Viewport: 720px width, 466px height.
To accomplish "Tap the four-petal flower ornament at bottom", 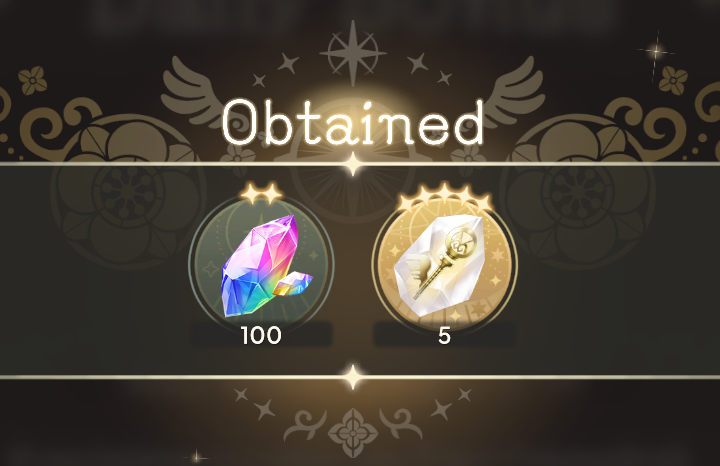I will coord(353,432).
